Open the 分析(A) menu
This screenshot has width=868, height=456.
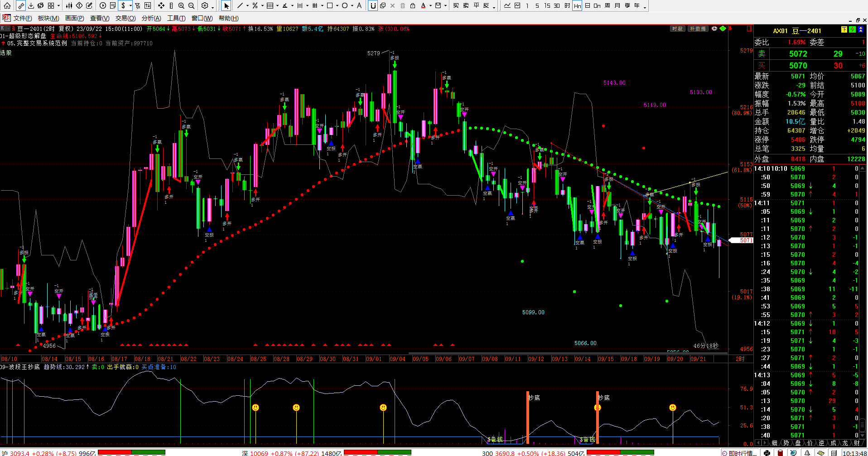point(151,18)
